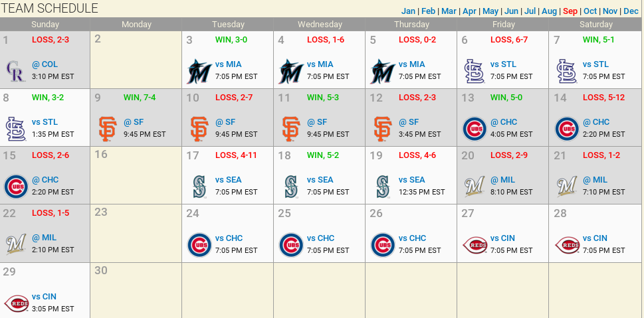Select the Sep month link
The image size is (644, 318).
tap(570, 11)
